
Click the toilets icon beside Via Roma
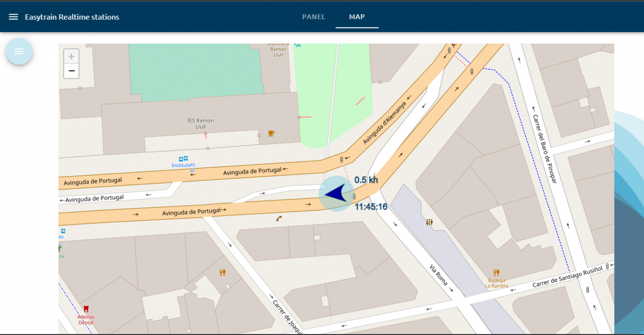tap(429, 222)
